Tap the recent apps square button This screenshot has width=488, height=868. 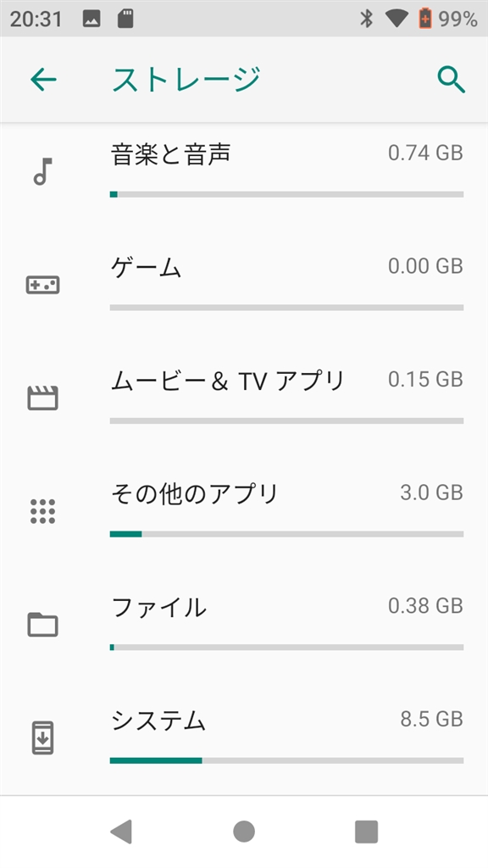pyautogui.click(x=366, y=832)
